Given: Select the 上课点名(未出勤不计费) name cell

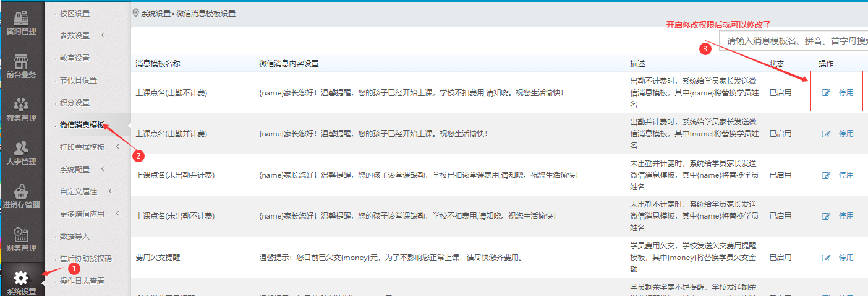Looking at the screenshot, I should [x=175, y=216].
